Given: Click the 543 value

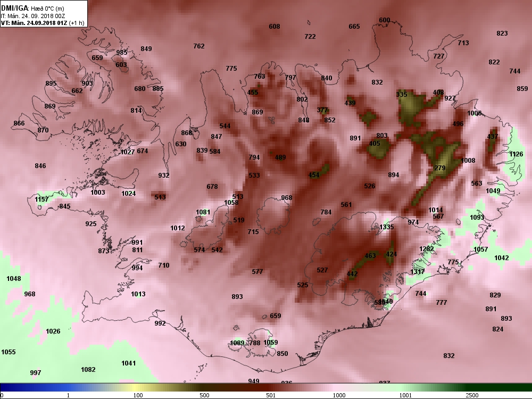Looking at the screenshot, I should pyautogui.click(x=160, y=197).
